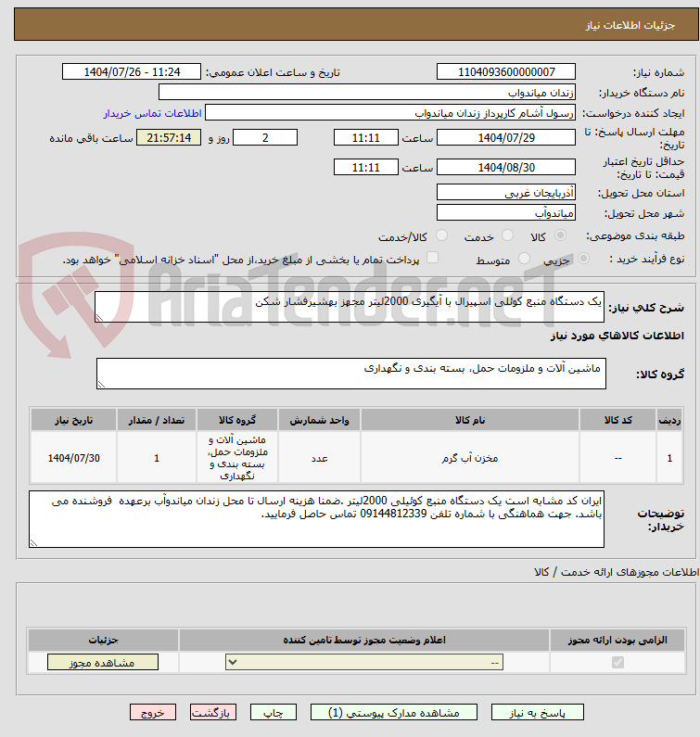Viewport: 700px width, 737px height.
Task: Click the need date cell 1404/07/30
Action: click(73, 458)
